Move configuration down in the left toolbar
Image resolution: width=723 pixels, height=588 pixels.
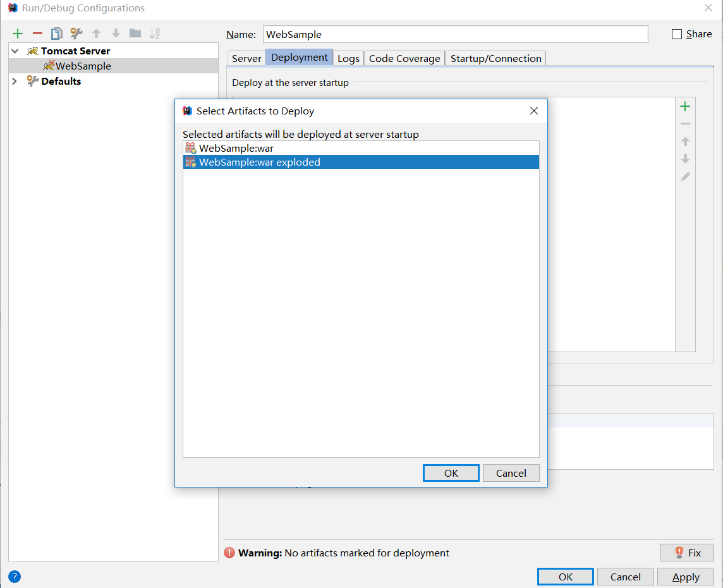[x=116, y=34]
